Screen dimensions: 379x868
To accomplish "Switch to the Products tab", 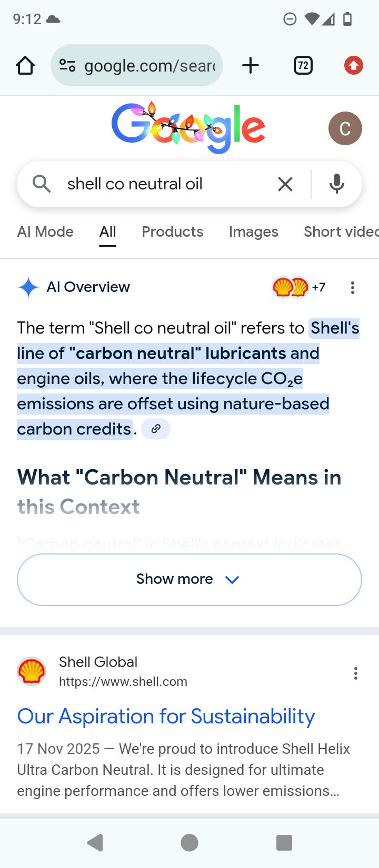I will tap(172, 232).
